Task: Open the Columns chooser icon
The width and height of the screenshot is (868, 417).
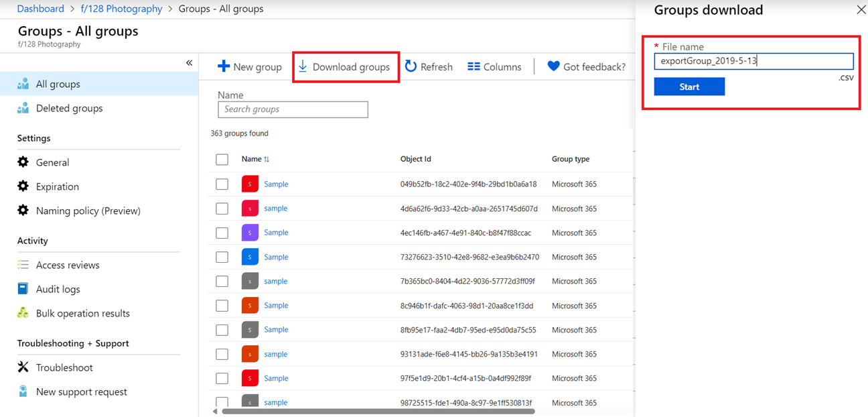Action: pyautogui.click(x=474, y=66)
